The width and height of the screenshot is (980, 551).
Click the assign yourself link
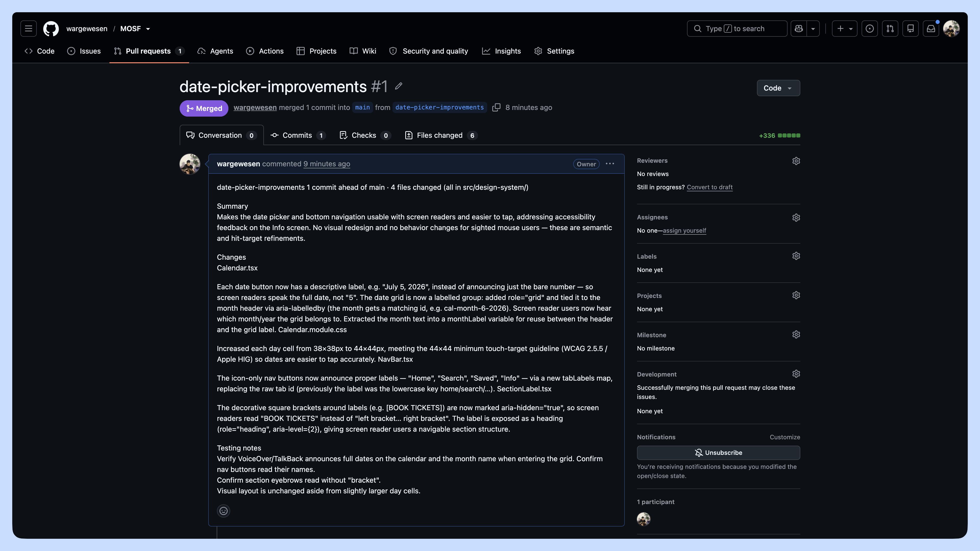pos(684,230)
